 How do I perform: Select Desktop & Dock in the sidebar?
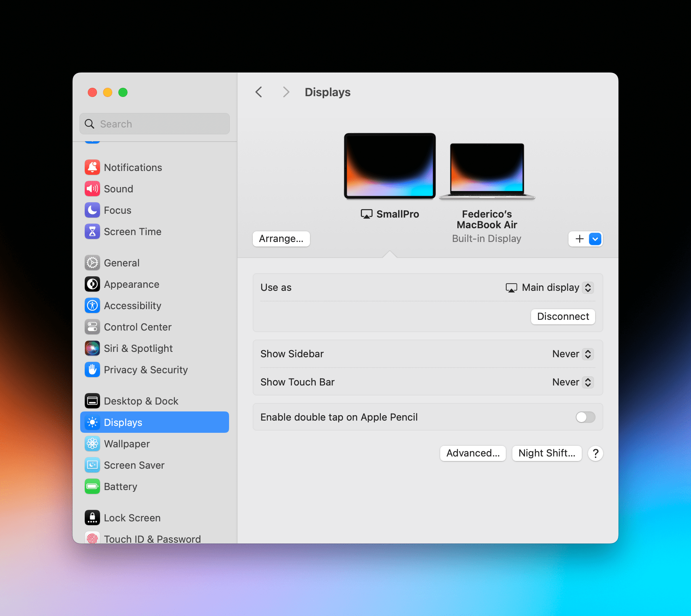click(x=155, y=401)
